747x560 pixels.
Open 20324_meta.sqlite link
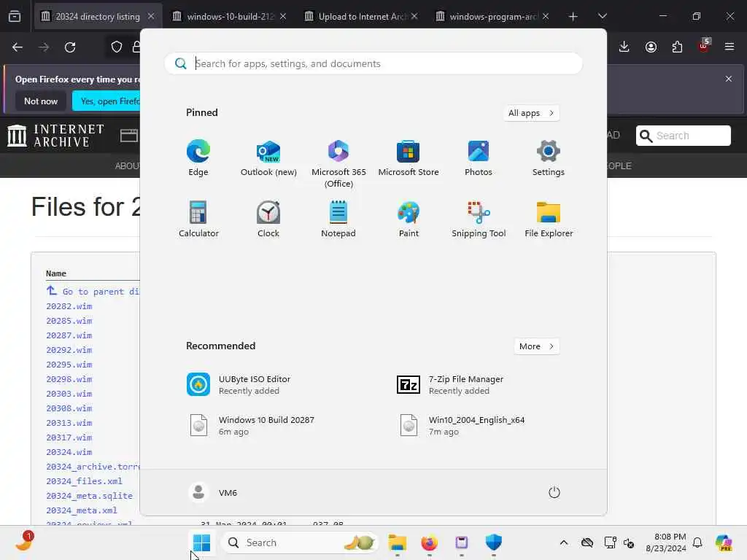pos(90,496)
